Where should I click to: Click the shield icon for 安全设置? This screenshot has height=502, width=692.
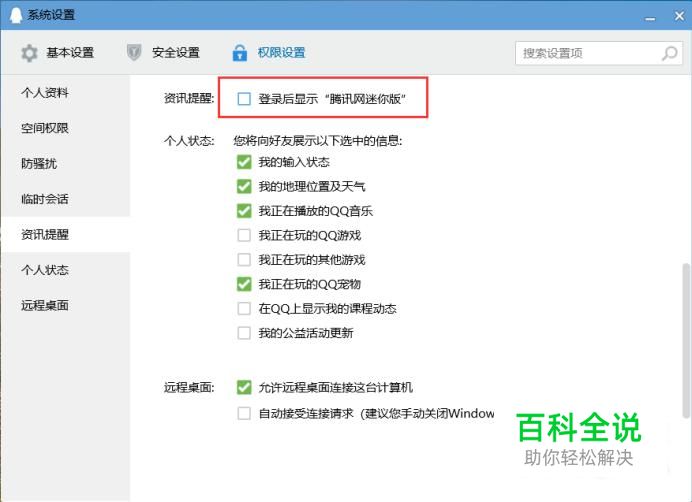click(134, 53)
